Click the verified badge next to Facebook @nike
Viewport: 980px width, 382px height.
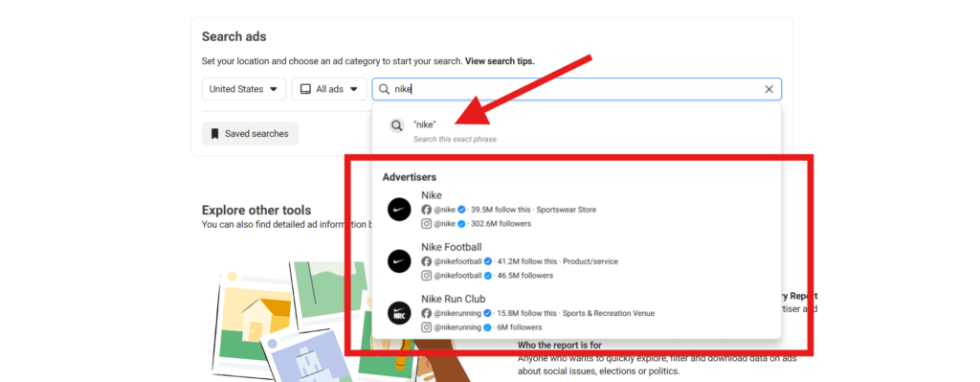point(461,210)
